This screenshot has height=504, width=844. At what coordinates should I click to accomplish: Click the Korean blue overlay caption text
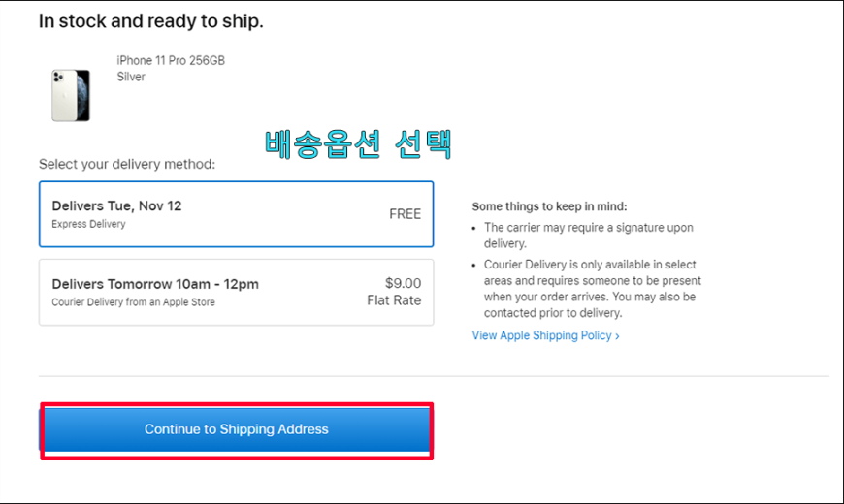tap(358, 144)
